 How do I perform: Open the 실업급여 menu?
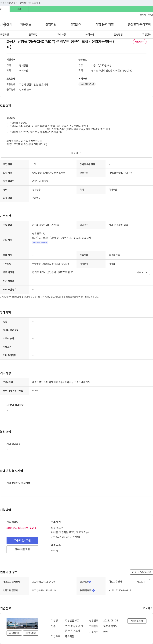click(x=76, y=24)
